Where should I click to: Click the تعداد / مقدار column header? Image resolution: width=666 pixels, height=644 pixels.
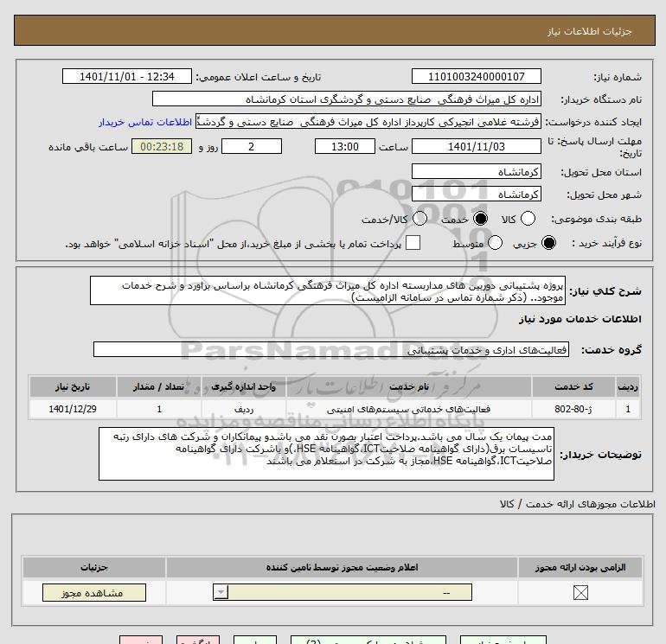pos(159,386)
